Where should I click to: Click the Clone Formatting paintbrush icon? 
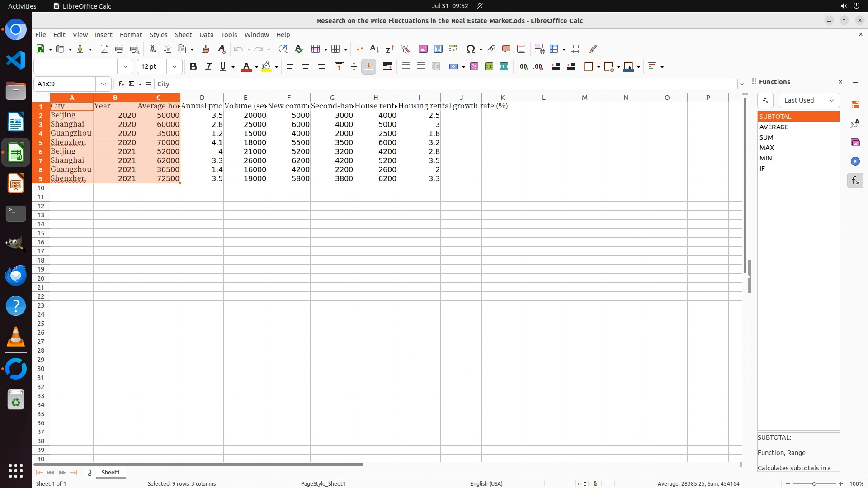coord(206,49)
